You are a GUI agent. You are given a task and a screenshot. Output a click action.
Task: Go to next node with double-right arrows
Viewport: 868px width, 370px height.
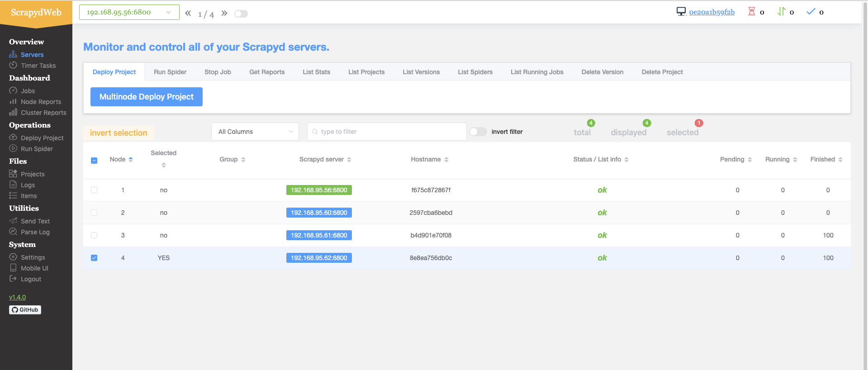(x=224, y=13)
